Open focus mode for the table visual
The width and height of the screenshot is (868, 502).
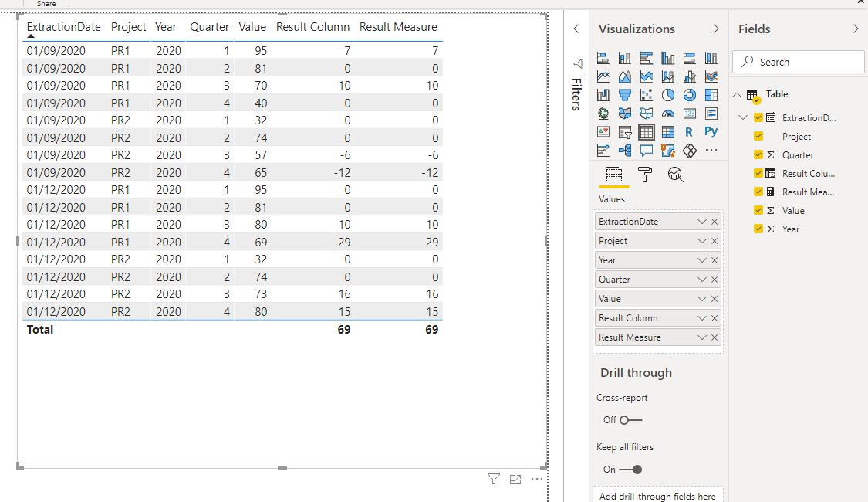pyautogui.click(x=515, y=480)
